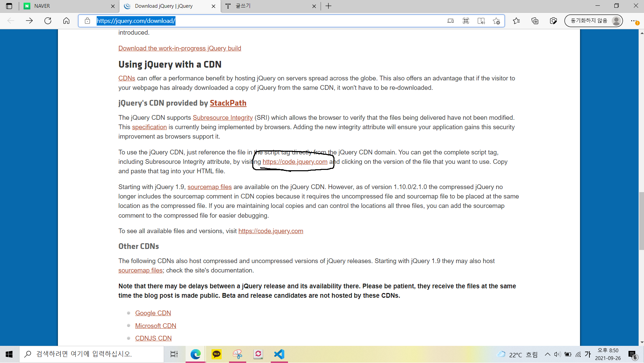The image size is (644, 363).
Task: Open the CDNJS CDN link
Action: coord(153,338)
